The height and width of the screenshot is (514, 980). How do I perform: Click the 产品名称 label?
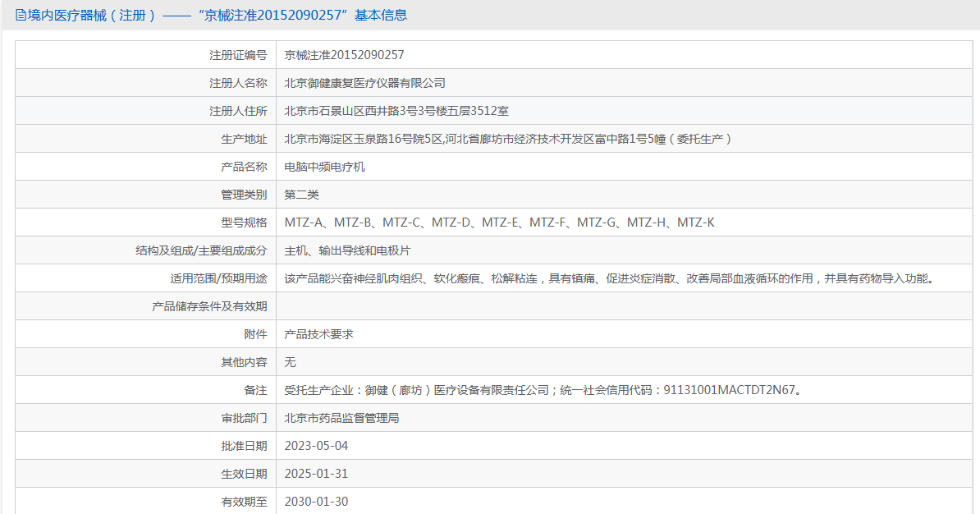point(244,167)
